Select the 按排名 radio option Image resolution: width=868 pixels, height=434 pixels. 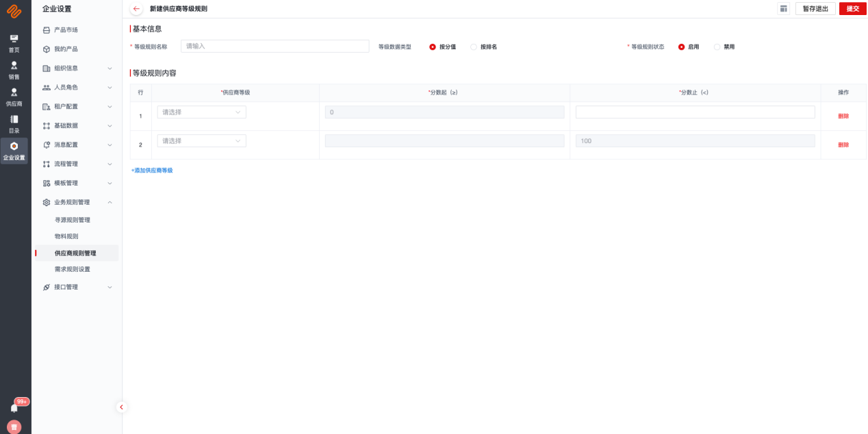[474, 47]
